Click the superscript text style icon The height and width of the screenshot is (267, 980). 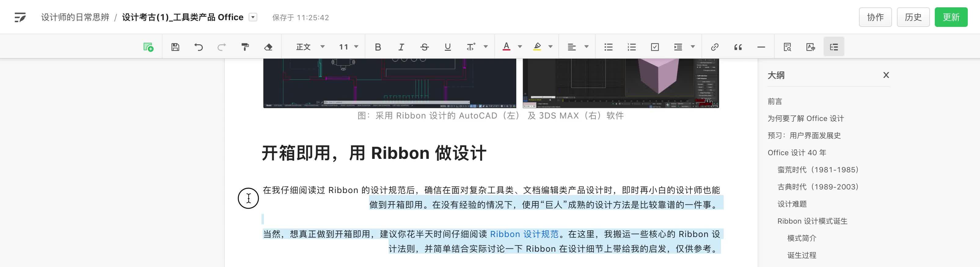[471, 47]
